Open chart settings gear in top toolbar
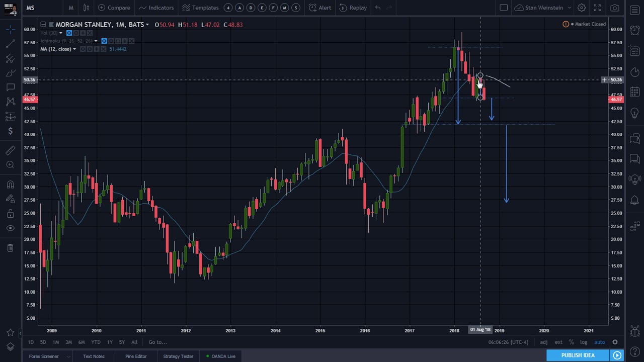The width and height of the screenshot is (644, 362). point(581,8)
